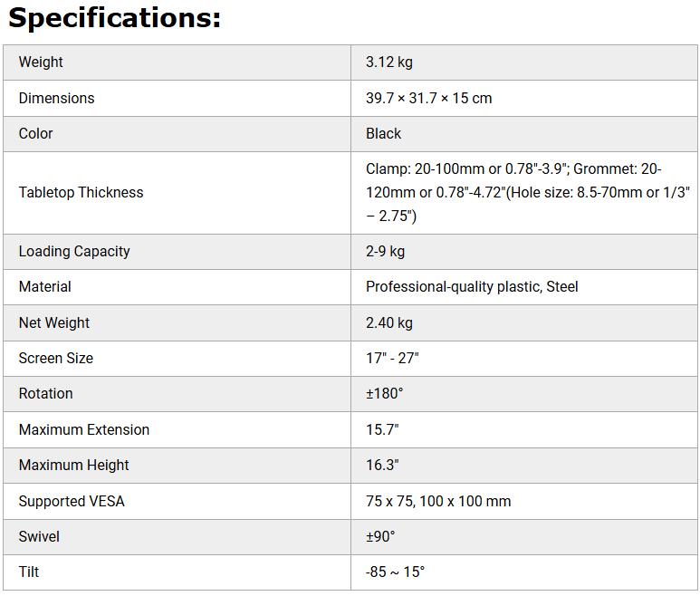This screenshot has width=700, height=596.
Task: Click the Supported VESA label
Action: [72, 501]
